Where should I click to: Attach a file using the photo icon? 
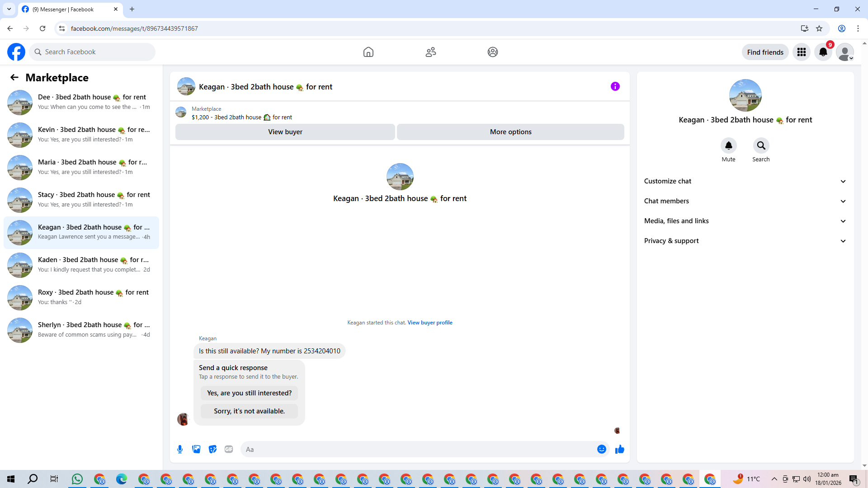pyautogui.click(x=196, y=449)
